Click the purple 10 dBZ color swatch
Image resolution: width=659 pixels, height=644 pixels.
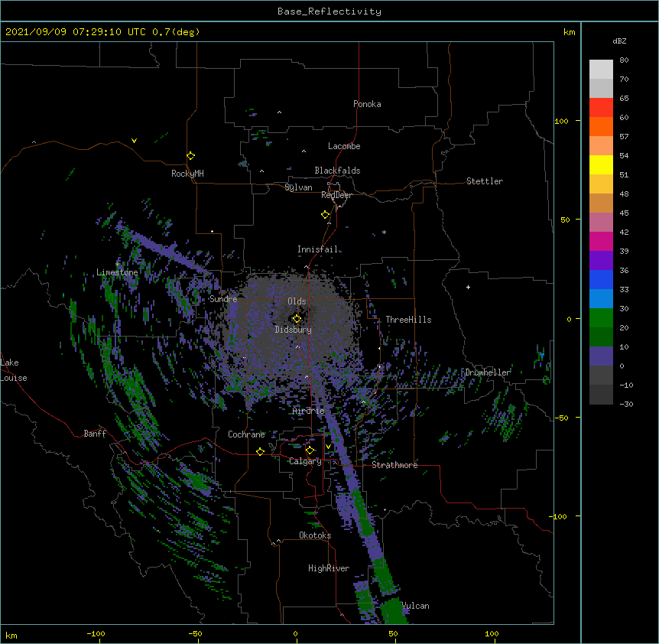[601, 356]
